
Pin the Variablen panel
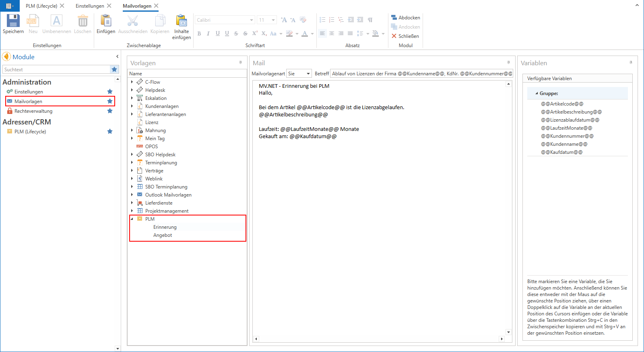click(631, 62)
